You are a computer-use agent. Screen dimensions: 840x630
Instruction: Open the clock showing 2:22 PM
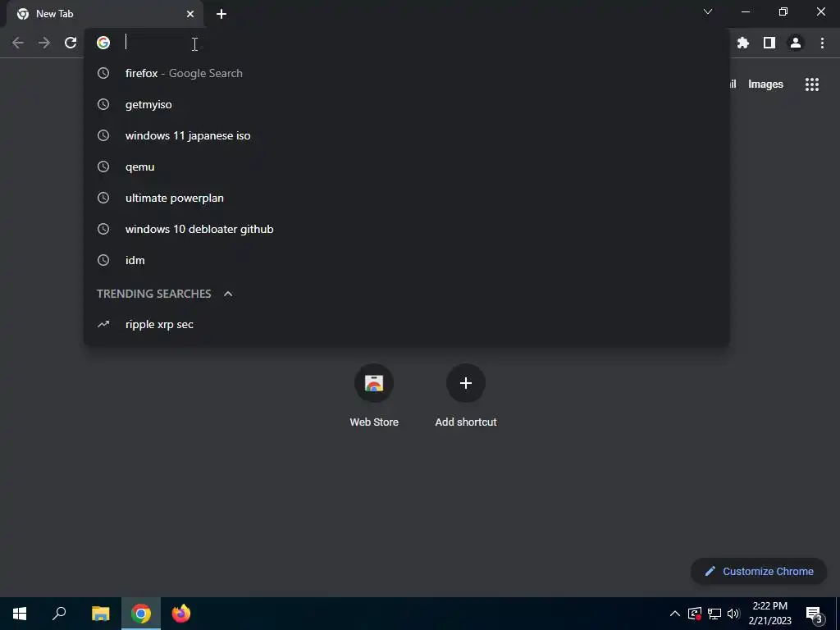click(769, 614)
